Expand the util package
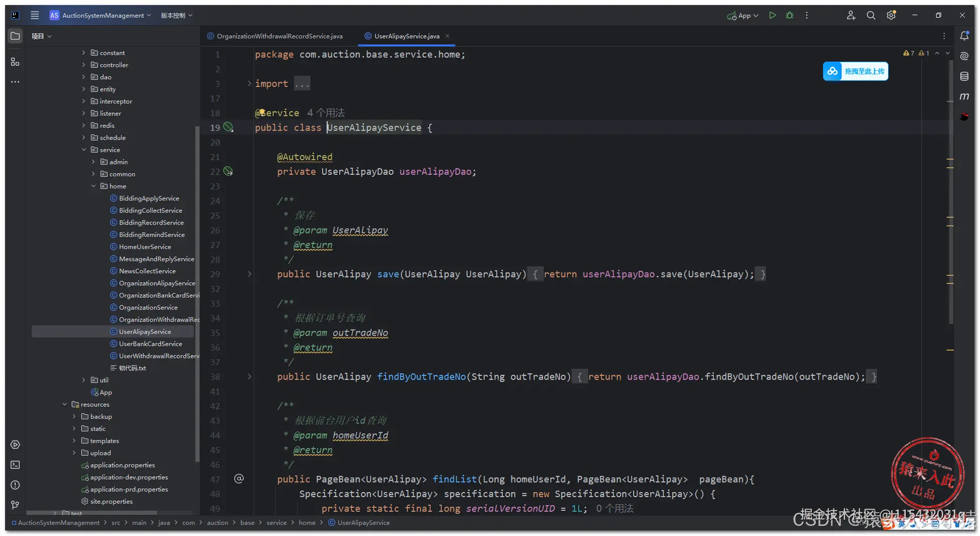The width and height of the screenshot is (980, 536). 84,380
